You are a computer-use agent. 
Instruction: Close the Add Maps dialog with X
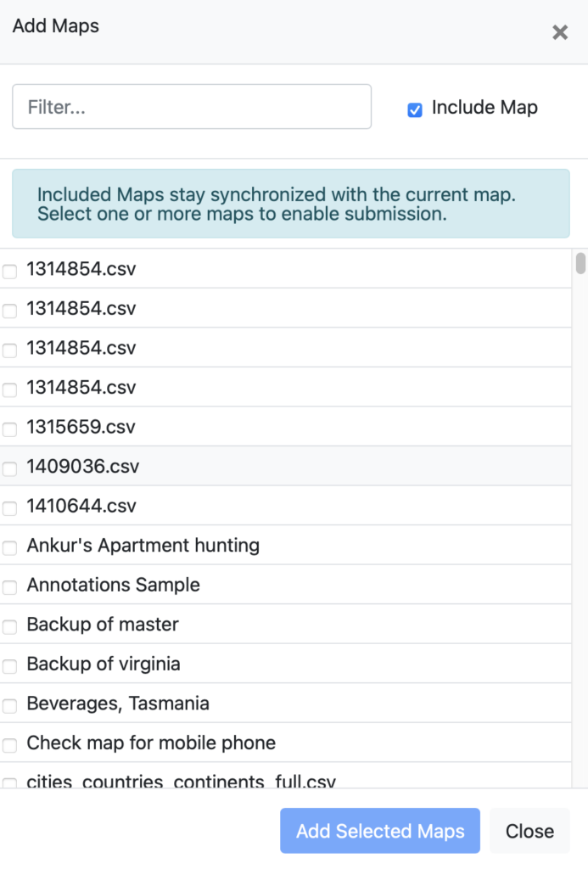560,33
